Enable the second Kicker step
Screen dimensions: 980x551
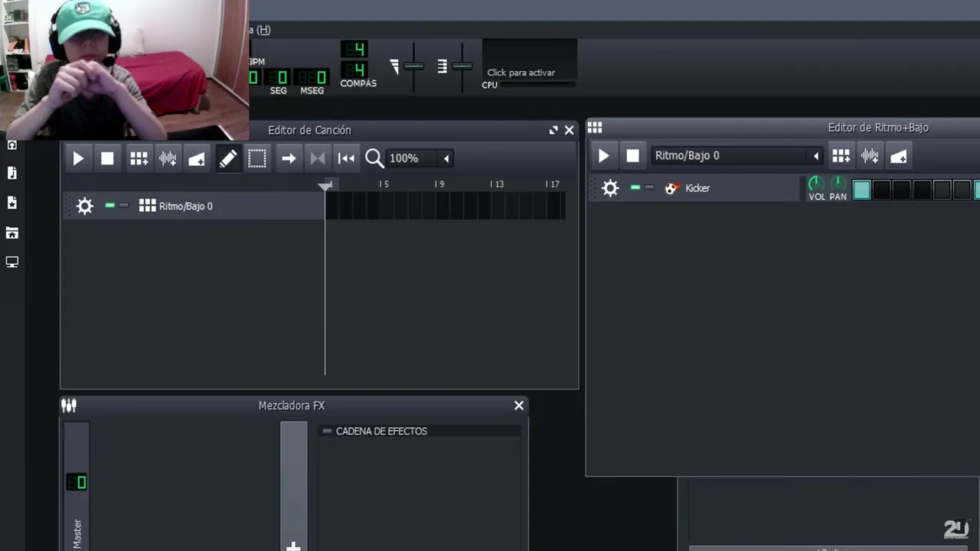[882, 190]
